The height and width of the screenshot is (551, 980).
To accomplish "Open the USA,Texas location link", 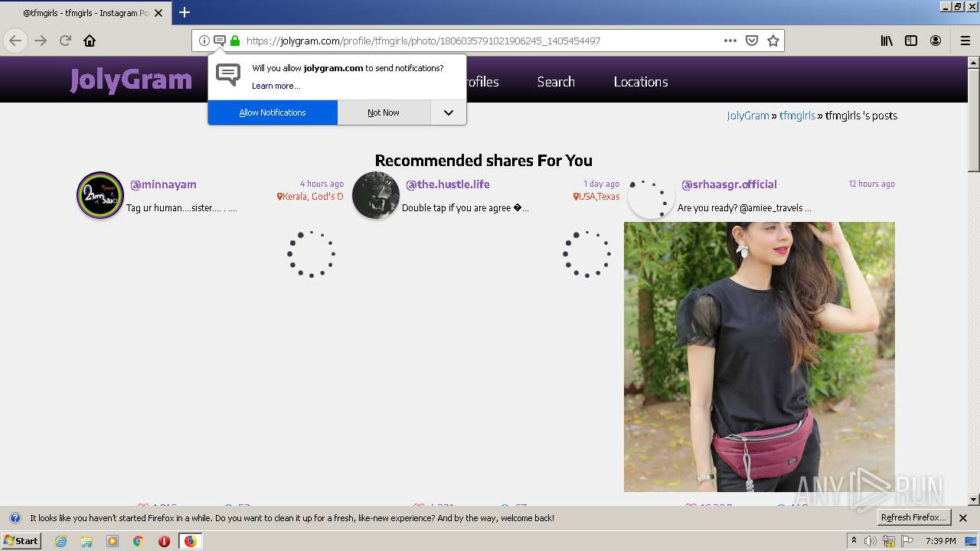I will [596, 197].
